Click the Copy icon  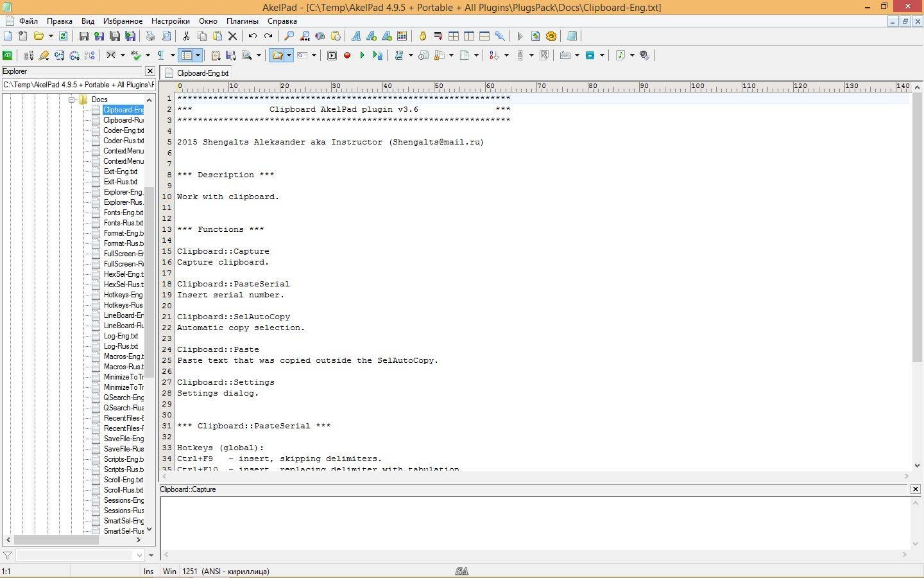click(201, 36)
